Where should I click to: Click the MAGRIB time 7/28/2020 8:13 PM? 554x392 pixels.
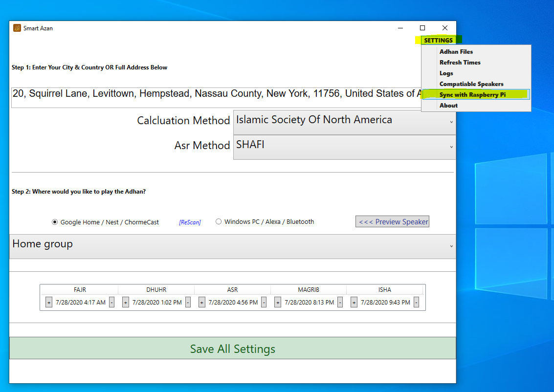(x=309, y=302)
